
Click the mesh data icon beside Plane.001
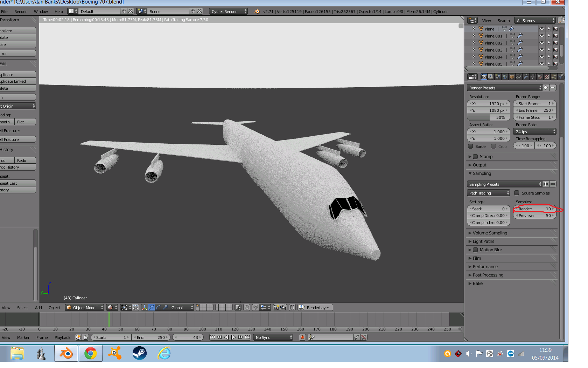pyautogui.click(x=513, y=36)
